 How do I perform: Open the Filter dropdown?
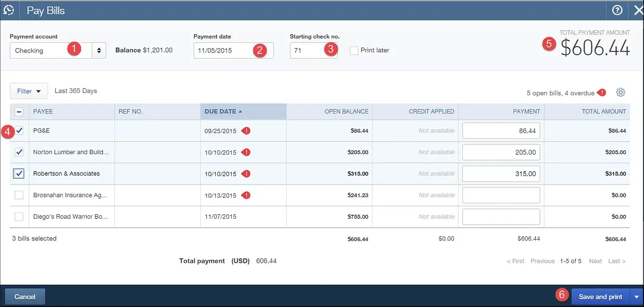point(28,91)
